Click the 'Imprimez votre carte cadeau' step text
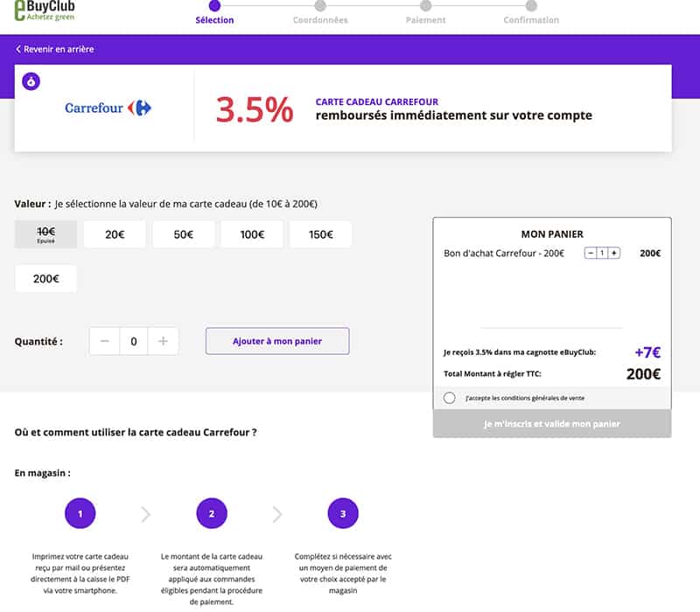 [x=80, y=574]
